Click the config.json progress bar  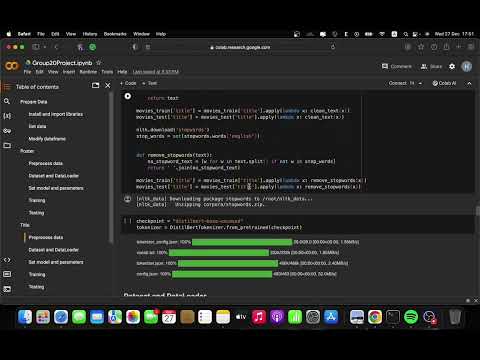click(x=222, y=274)
